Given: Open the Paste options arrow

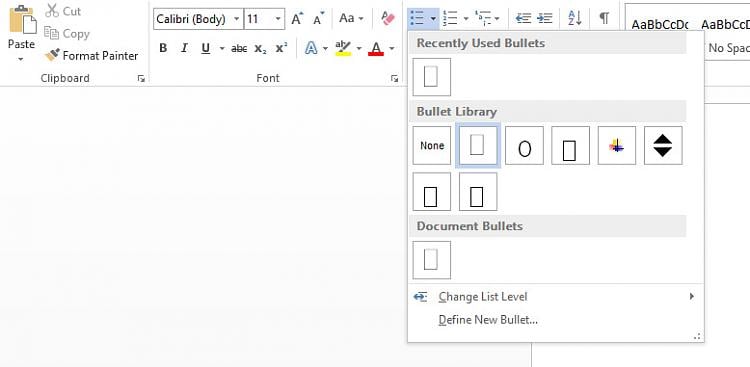Looking at the screenshot, I should (21, 59).
